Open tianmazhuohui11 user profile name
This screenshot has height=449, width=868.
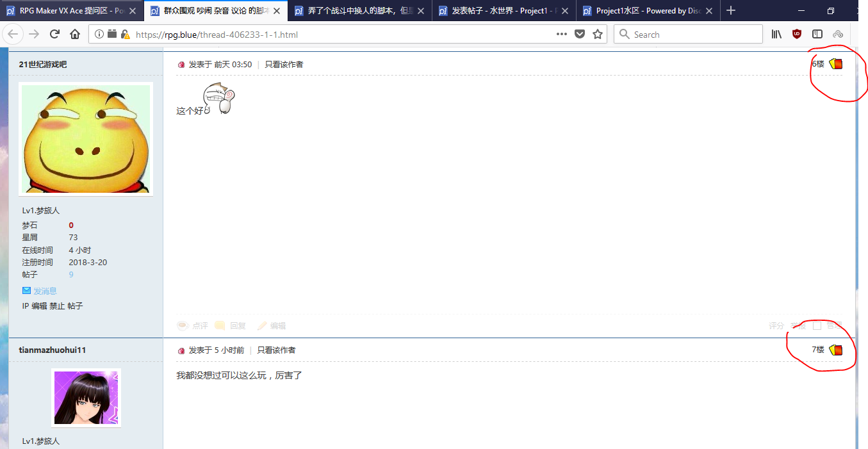[x=53, y=350]
